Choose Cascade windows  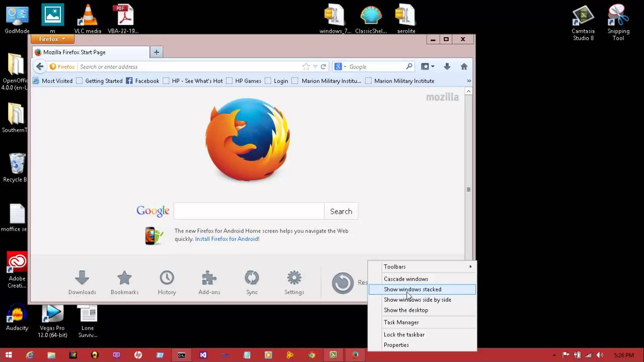[423, 279]
